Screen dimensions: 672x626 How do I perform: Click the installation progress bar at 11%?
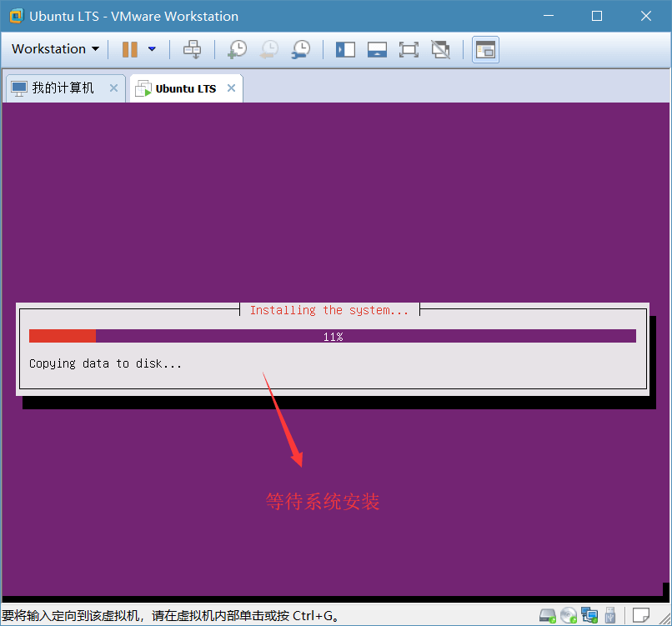[x=333, y=336]
